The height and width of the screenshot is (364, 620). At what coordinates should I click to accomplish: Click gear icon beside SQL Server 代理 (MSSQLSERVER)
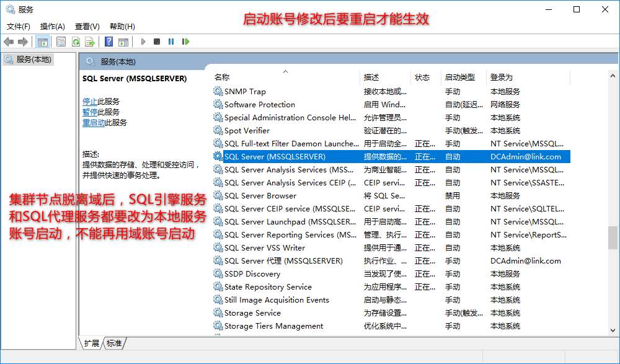[x=218, y=261]
